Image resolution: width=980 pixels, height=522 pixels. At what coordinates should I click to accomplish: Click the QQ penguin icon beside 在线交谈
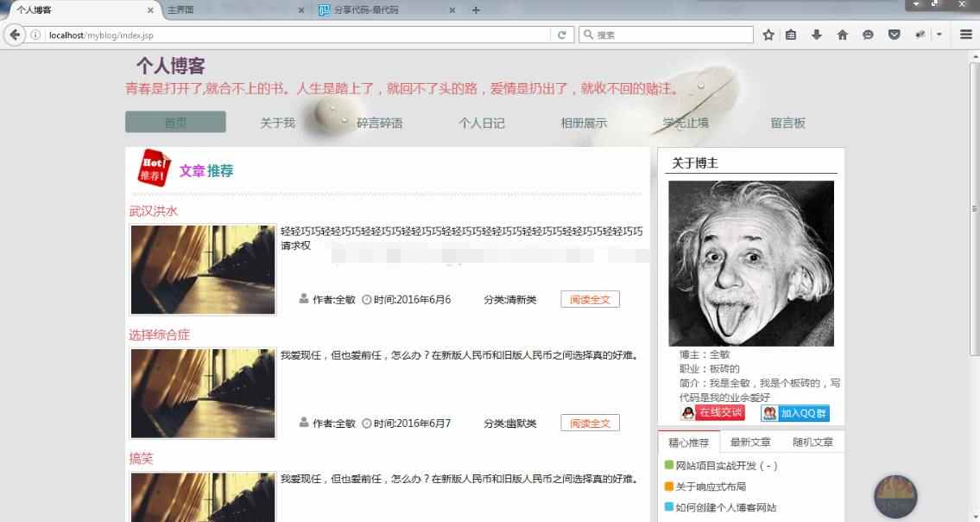(687, 413)
